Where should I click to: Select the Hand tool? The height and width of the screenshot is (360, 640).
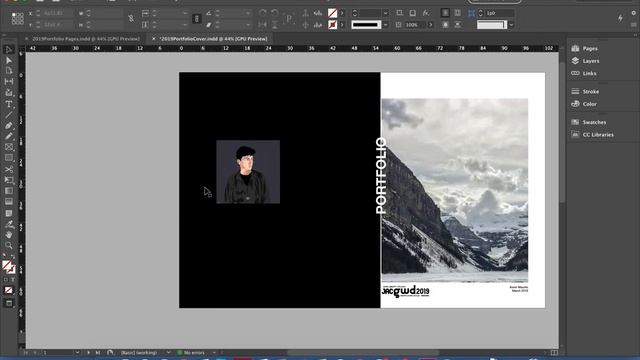coord(9,235)
